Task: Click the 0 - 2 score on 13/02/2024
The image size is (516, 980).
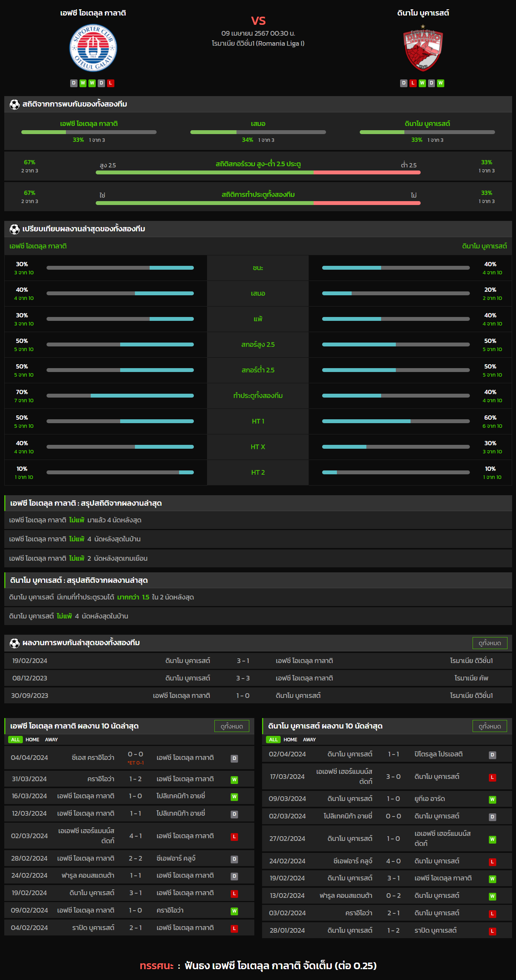Action: tap(393, 896)
